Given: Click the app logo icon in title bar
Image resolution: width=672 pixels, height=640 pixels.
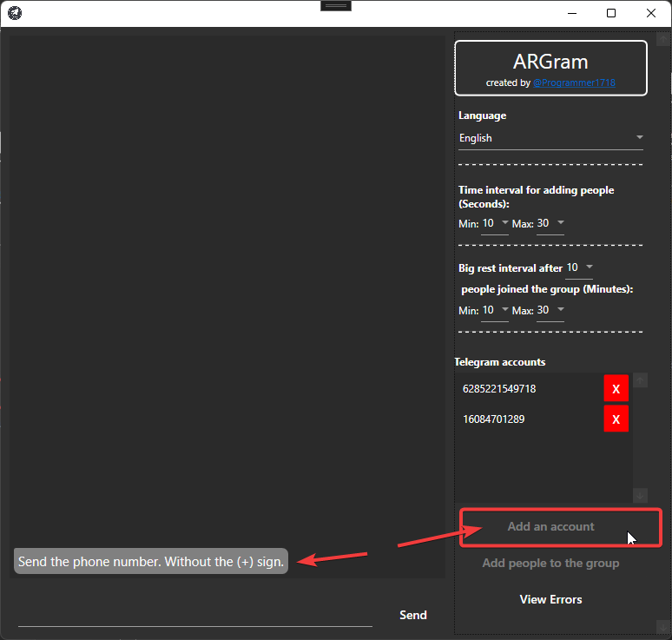Looking at the screenshot, I should click(x=14, y=13).
